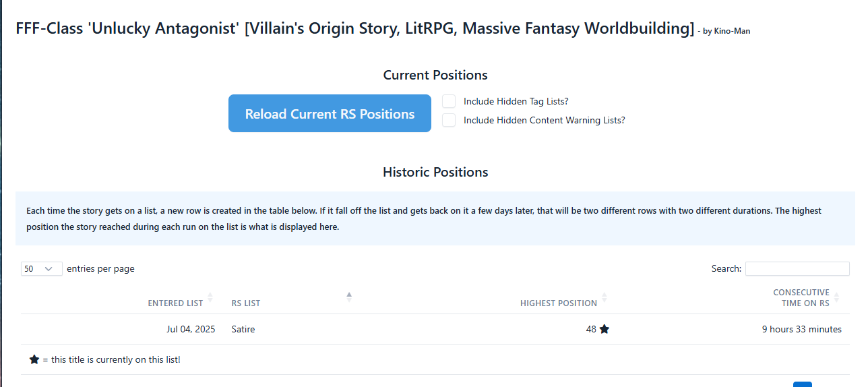Sort by Consecutive Time on RS column
Image resolution: width=868 pixels, height=387 pixels.
click(x=801, y=297)
